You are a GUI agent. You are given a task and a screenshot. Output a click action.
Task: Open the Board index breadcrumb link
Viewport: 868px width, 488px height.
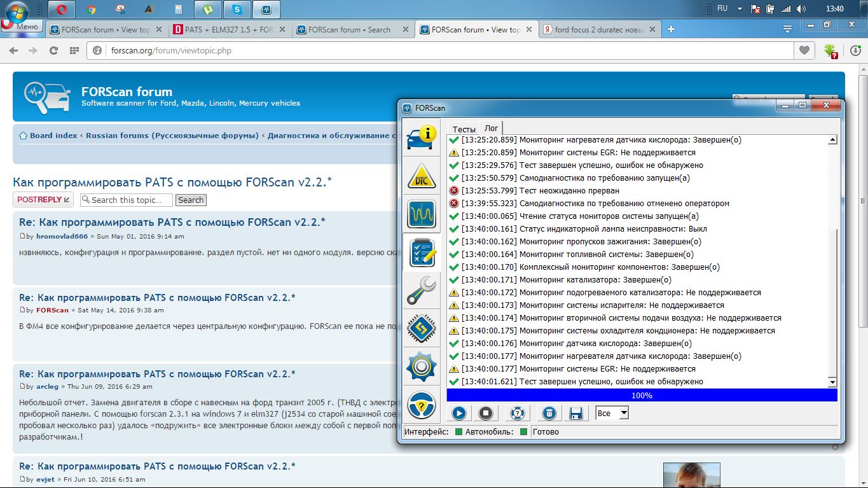53,136
